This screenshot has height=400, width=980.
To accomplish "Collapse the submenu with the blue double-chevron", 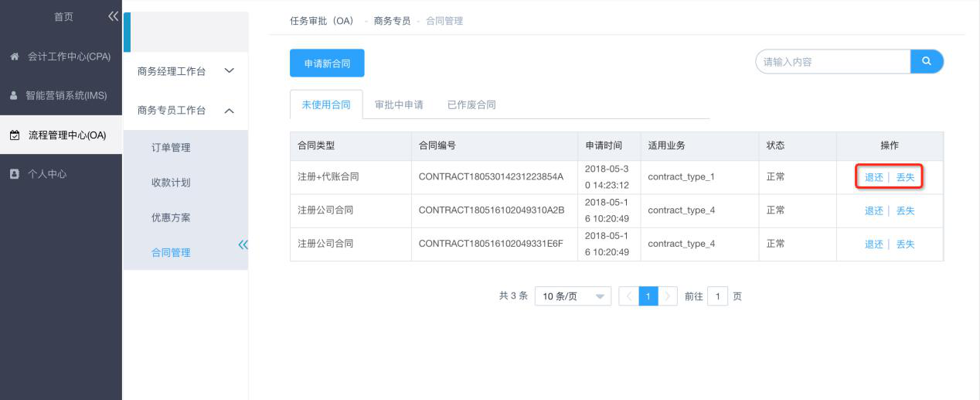I will (x=243, y=245).
